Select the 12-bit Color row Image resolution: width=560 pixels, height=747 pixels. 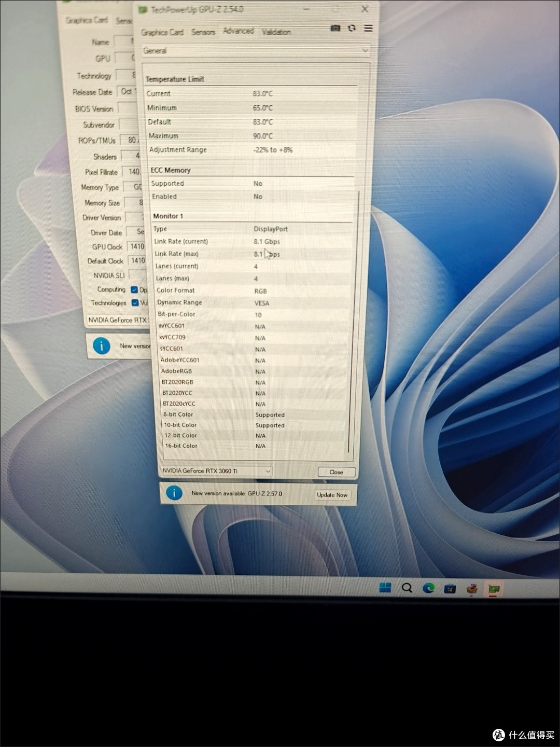click(255, 435)
